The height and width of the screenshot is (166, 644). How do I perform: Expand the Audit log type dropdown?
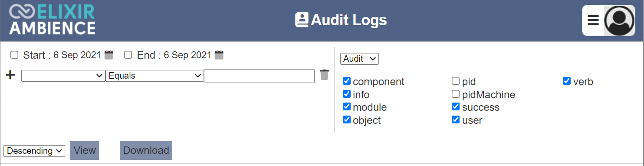359,59
